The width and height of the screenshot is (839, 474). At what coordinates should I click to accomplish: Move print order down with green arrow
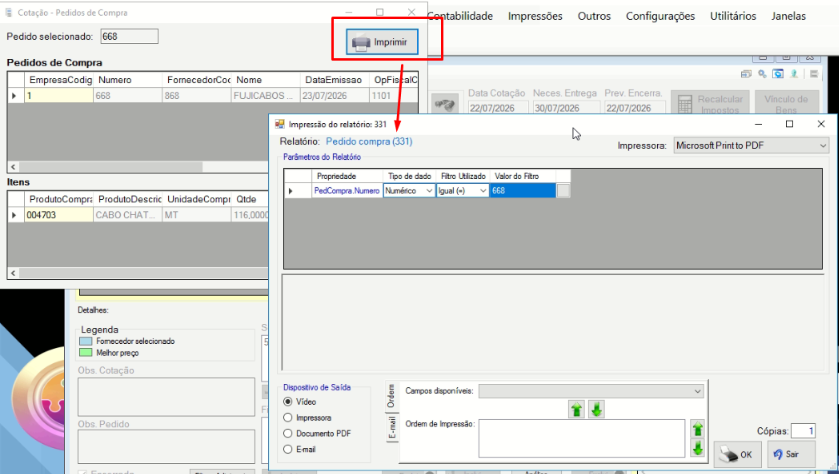point(698,448)
